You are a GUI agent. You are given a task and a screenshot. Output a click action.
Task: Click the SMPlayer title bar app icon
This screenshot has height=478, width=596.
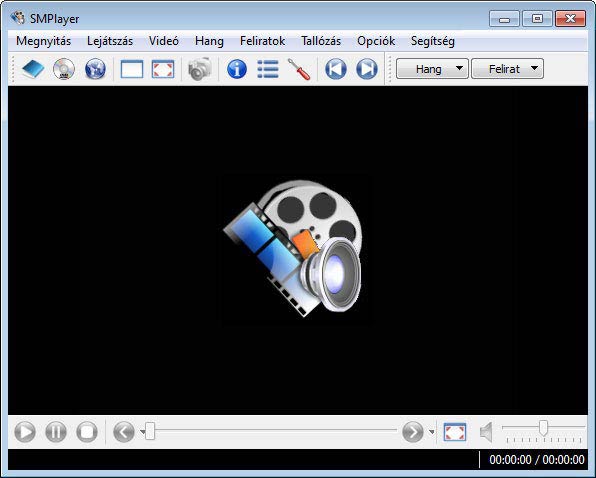click(17, 18)
